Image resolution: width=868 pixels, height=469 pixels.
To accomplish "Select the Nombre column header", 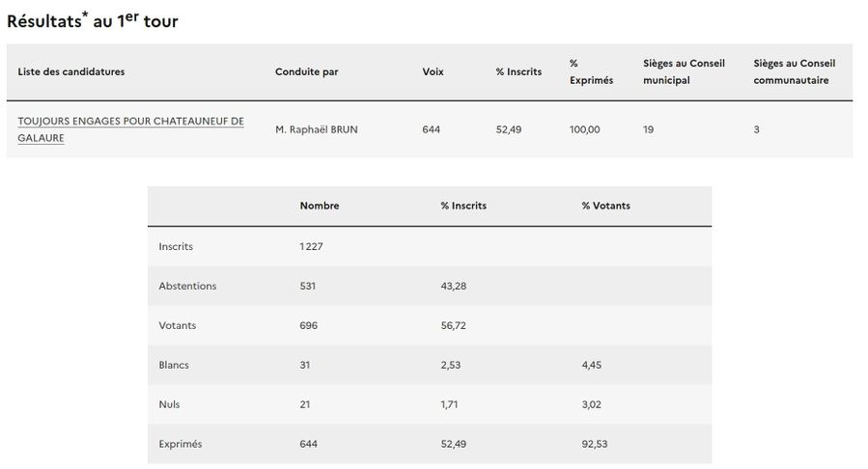I will click(320, 206).
